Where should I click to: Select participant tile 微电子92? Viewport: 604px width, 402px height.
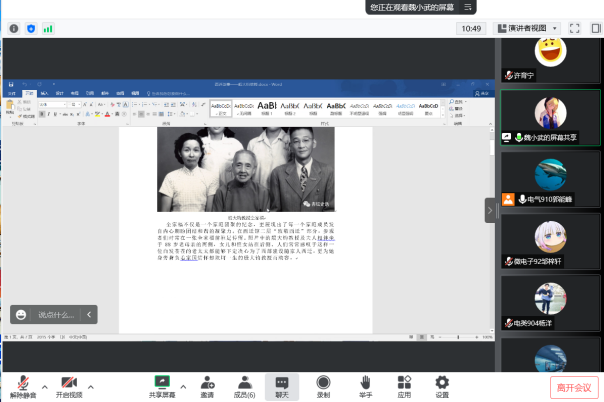[550, 241]
